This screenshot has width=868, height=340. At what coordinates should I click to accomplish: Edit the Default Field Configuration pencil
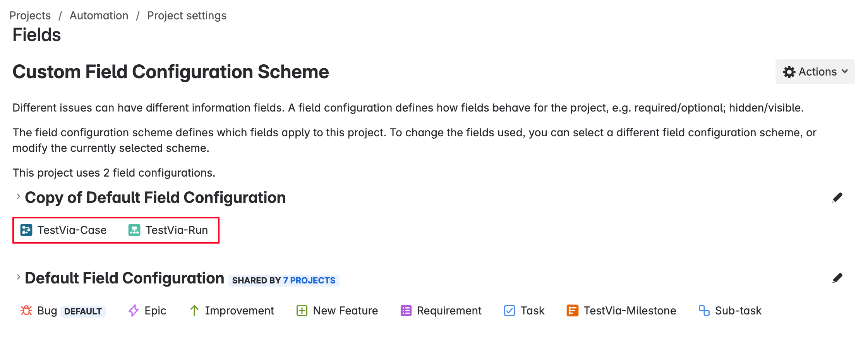837,278
